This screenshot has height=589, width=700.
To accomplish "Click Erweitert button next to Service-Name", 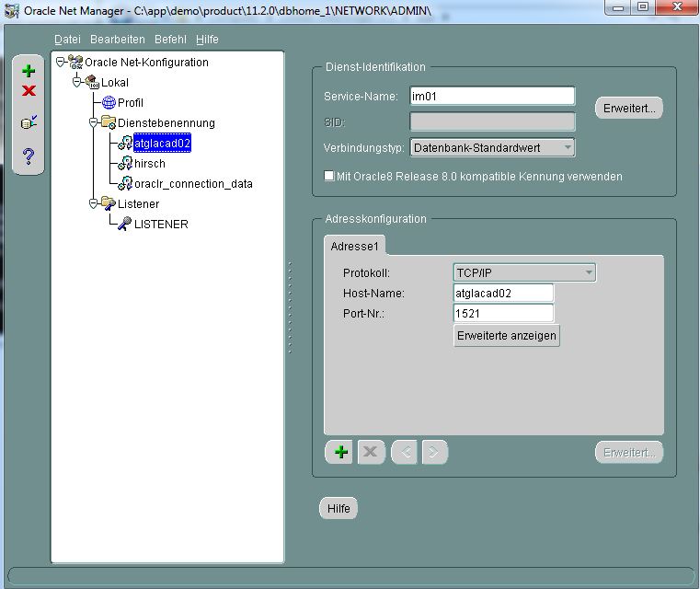I will point(629,108).
